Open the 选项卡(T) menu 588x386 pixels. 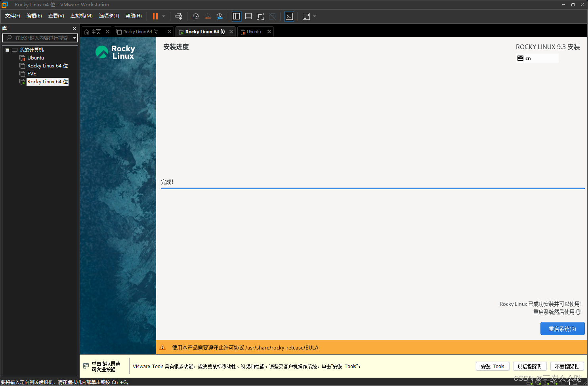109,16
